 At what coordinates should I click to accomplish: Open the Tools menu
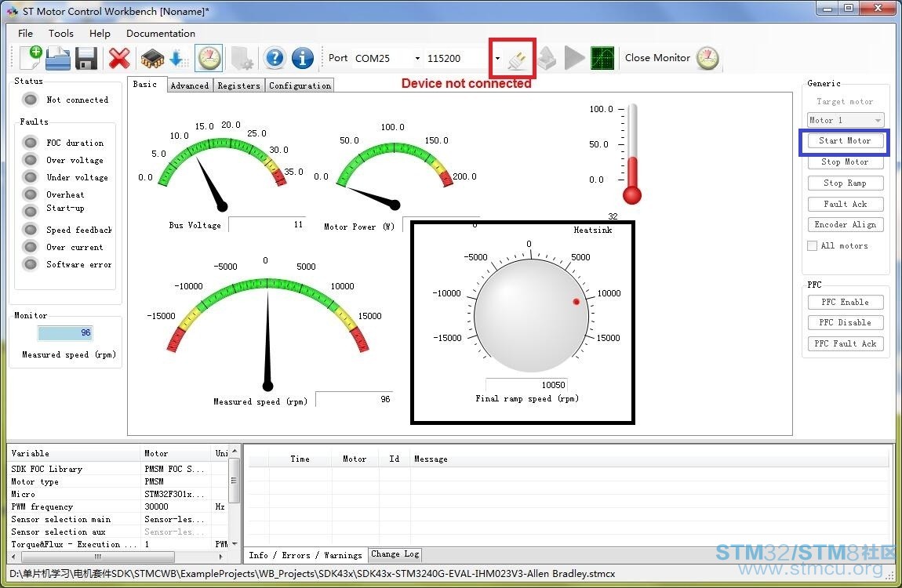point(61,34)
